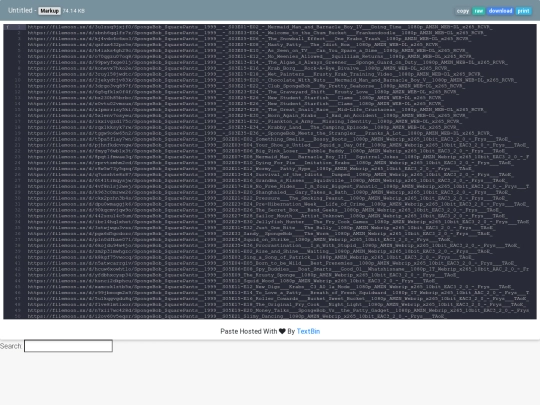Select line with Sailor Mouth
Viewport: 540px width, 405px height.
(x=267, y=216)
